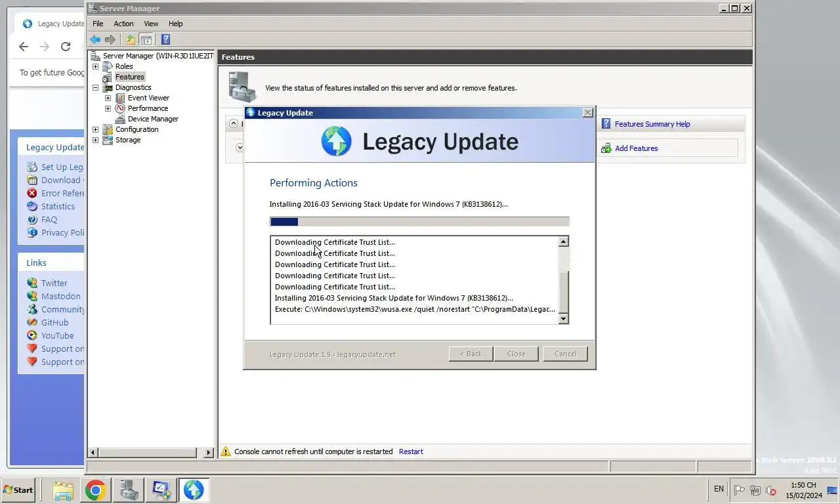
Task: Open the File menu
Action: click(98, 24)
